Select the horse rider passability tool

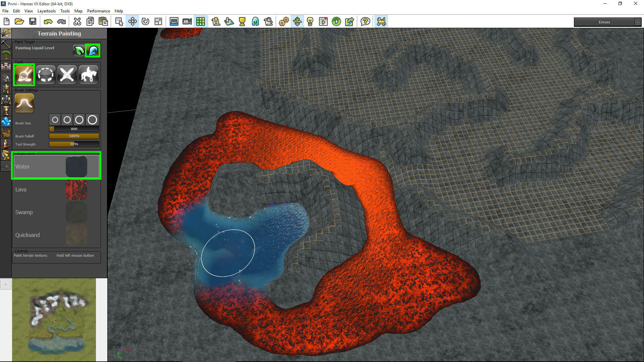click(x=89, y=74)
